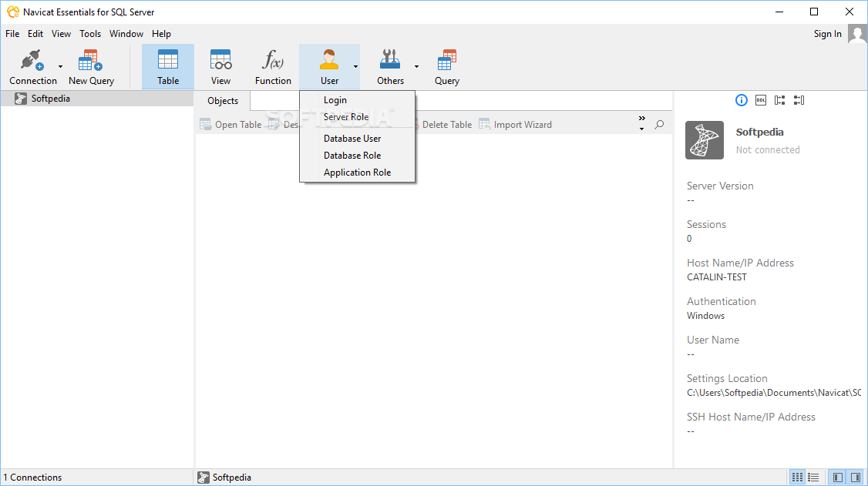This screenshot has width=868, height=486.
Task: Click the Sign In link
Action: [x=828, y=34]
